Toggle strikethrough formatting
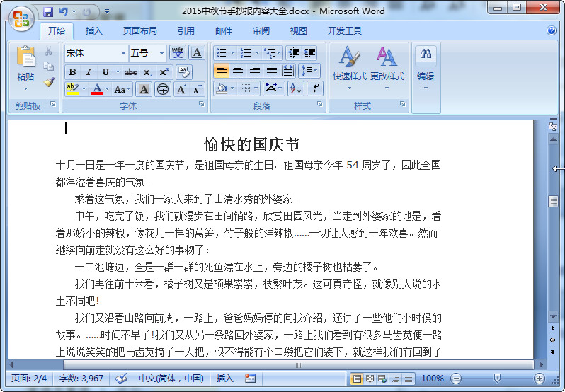565x392 pixels. coord(131,72)
